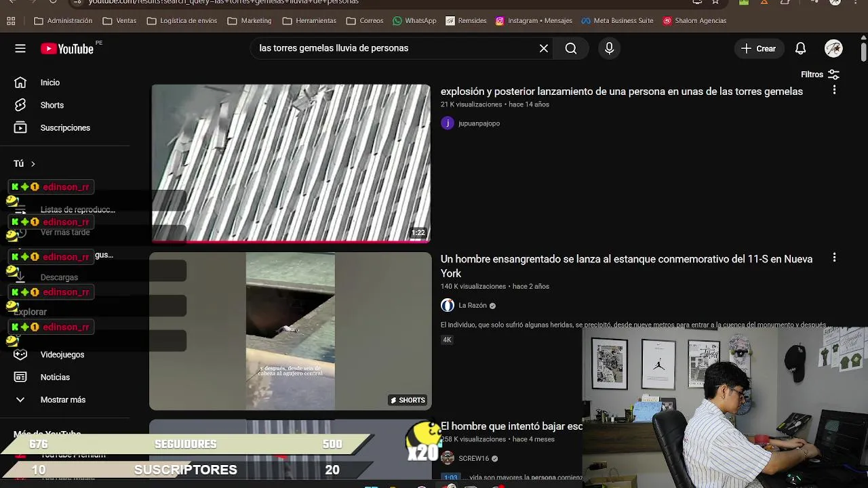Viewport: 868px width, 488px height.
Task: Open options for the explosión video
Action: 834,90
